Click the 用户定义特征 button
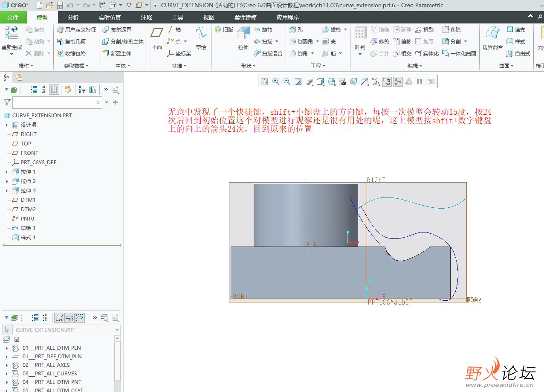 [76, 30]
